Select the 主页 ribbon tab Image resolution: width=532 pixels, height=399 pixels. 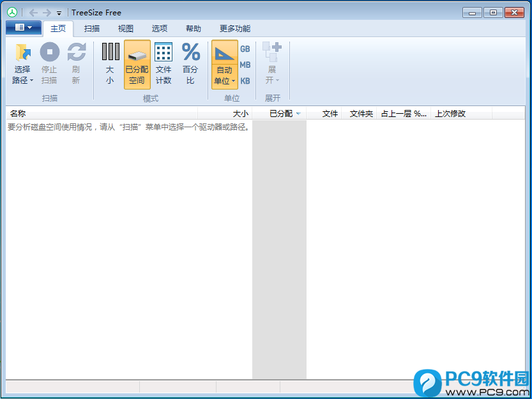tap(58, 29)
